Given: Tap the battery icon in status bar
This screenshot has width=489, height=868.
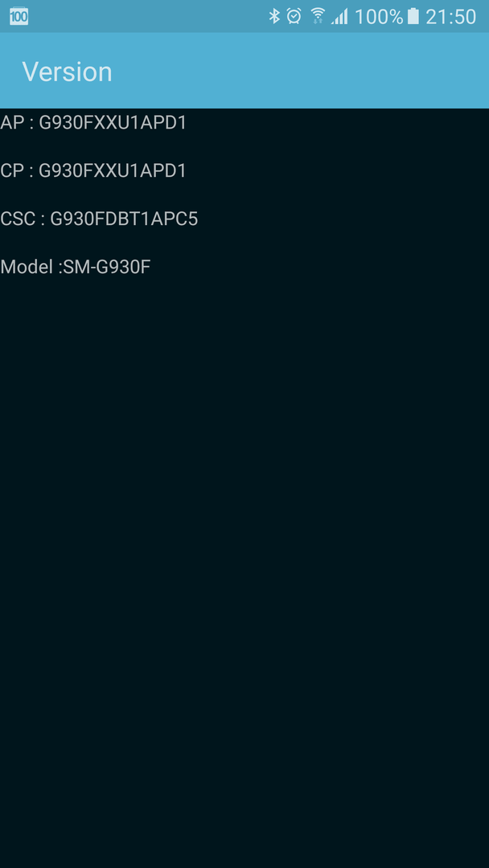Looking at the screenshot, I should (413, 16).
